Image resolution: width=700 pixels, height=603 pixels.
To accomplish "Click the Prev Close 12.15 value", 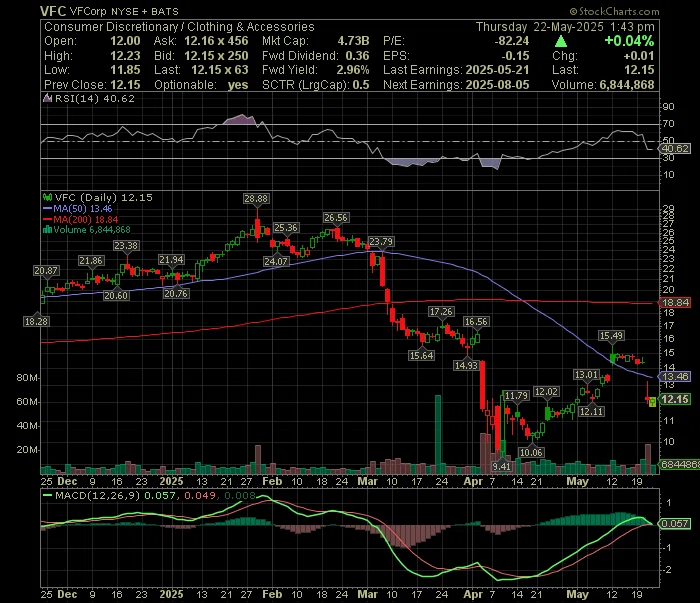I will (x=125, y=85).
